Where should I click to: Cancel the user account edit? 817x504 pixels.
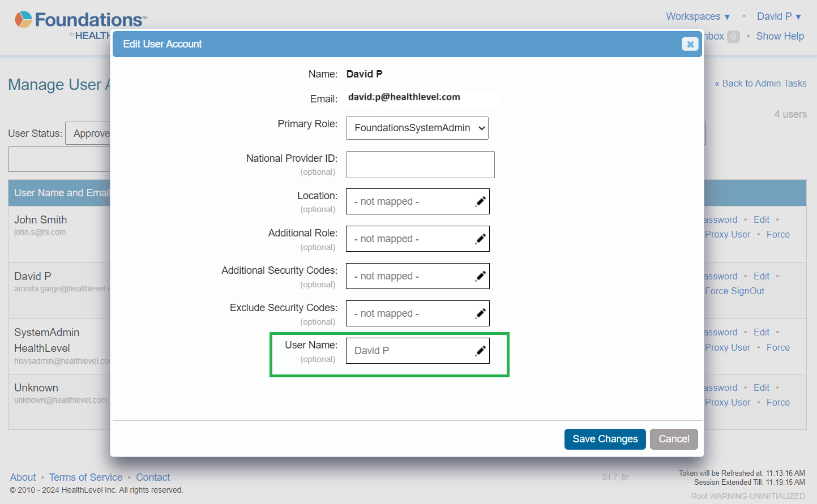[x=674, y=439]
